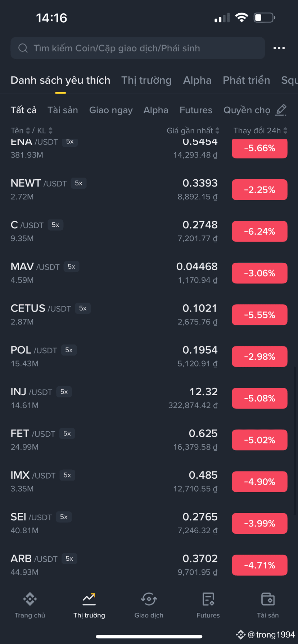Open the three-dot more options menu

click(x=279, y=48)
